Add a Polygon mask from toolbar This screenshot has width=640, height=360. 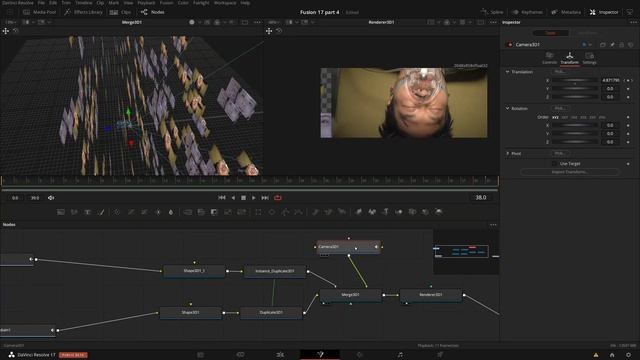[x=285, y=212]
